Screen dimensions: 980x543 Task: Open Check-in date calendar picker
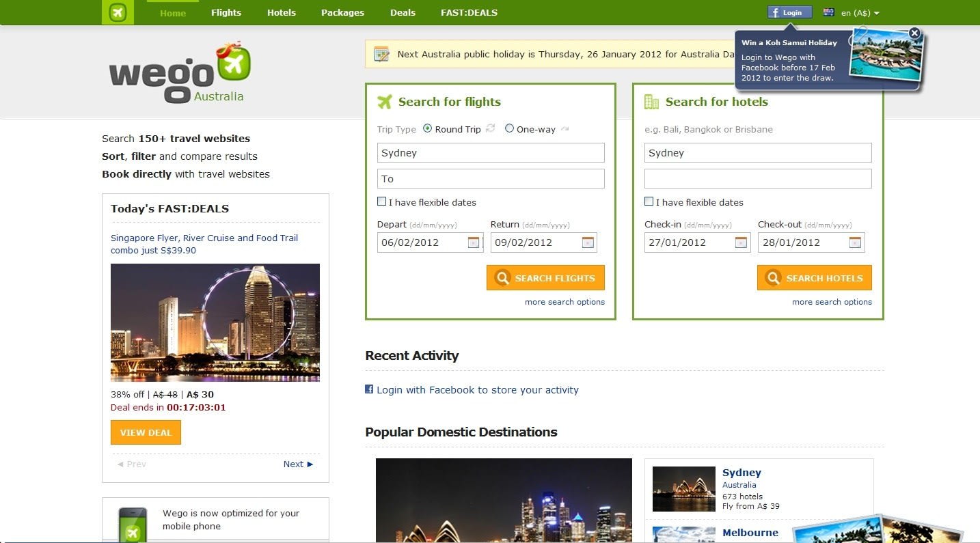[741, 242]
